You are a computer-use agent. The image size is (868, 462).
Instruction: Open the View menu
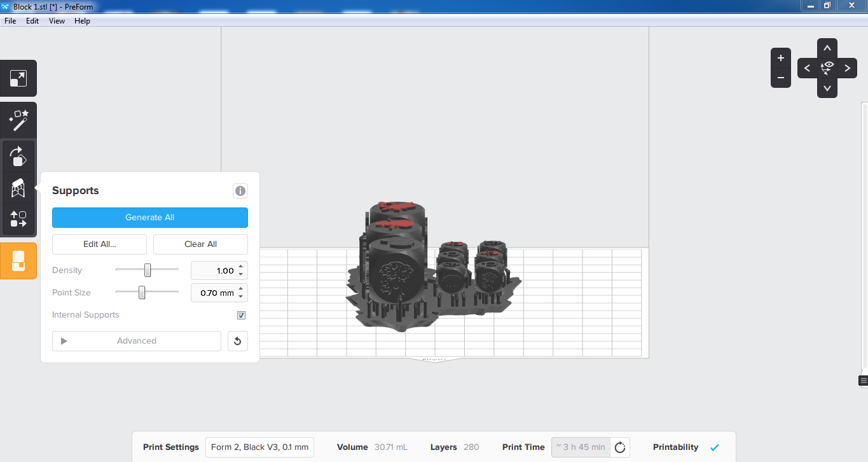click(x=57, y=21)
